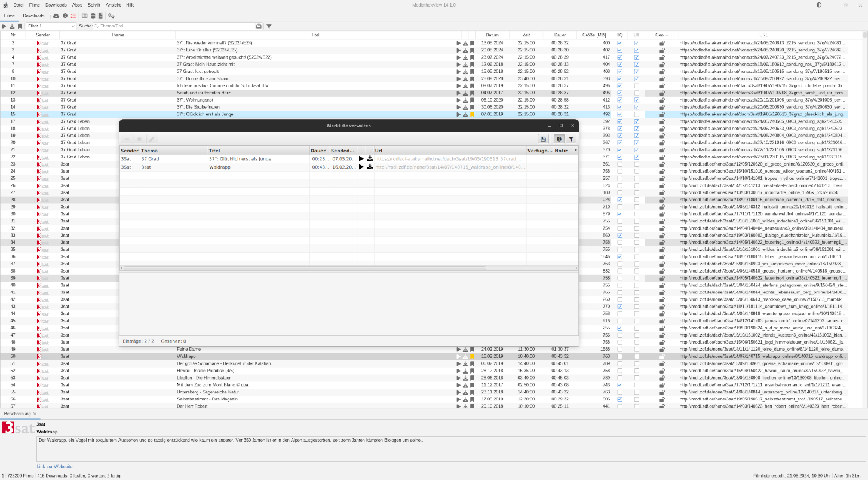Open the film information icon in main toolbar

[x=65, y=16]
